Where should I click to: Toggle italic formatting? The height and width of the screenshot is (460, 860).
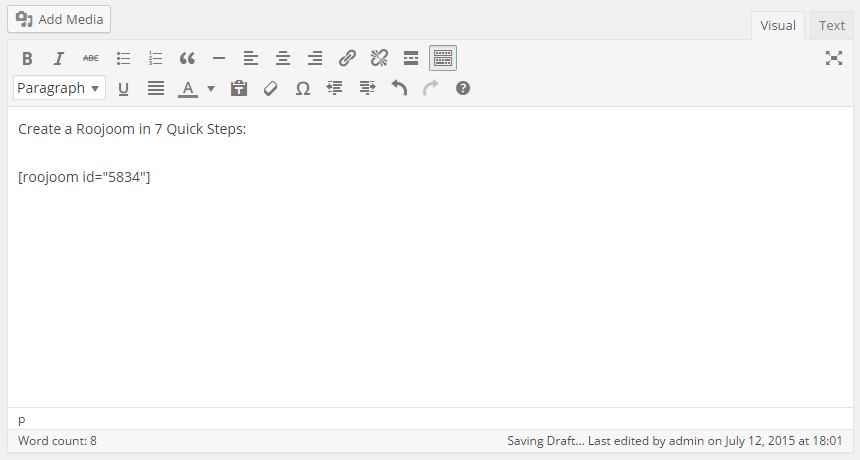click(x=59, y=58)
